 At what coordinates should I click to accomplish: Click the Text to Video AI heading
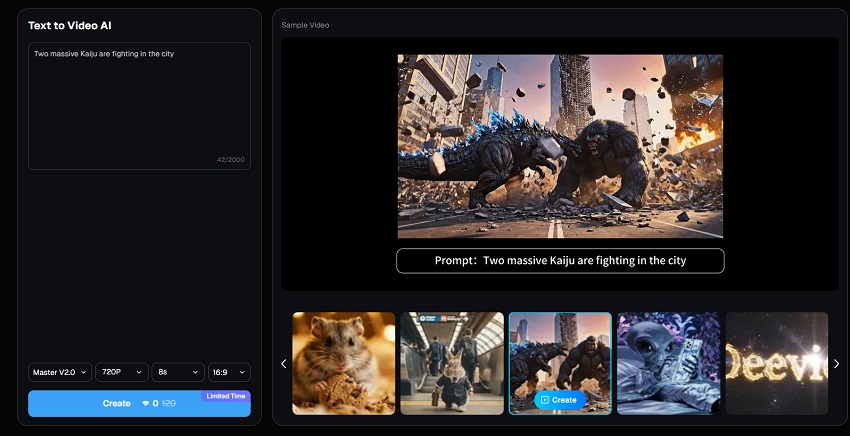[x=69, y=25]
